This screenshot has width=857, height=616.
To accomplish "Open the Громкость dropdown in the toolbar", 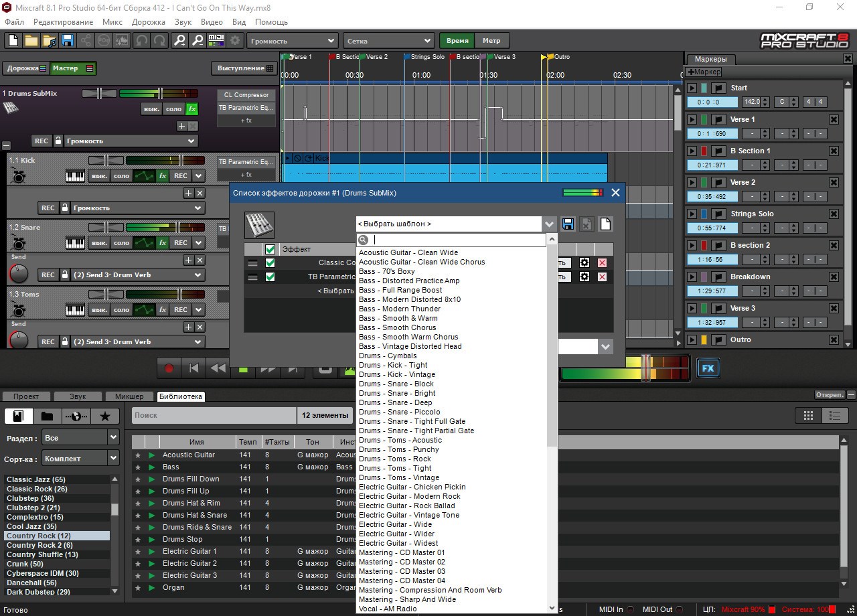I will point(292,41).
